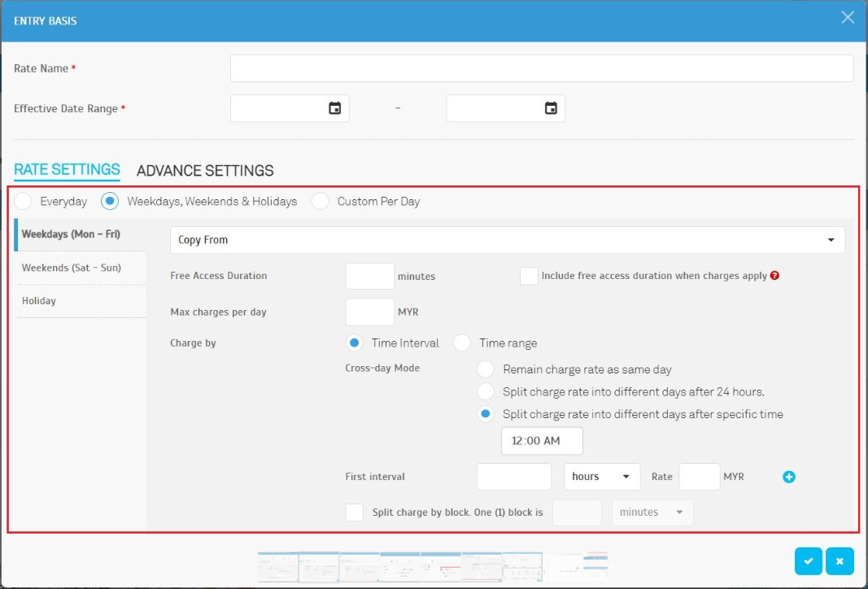
Task: Confirm with the checkmark button
Action: tap(808, 561)
